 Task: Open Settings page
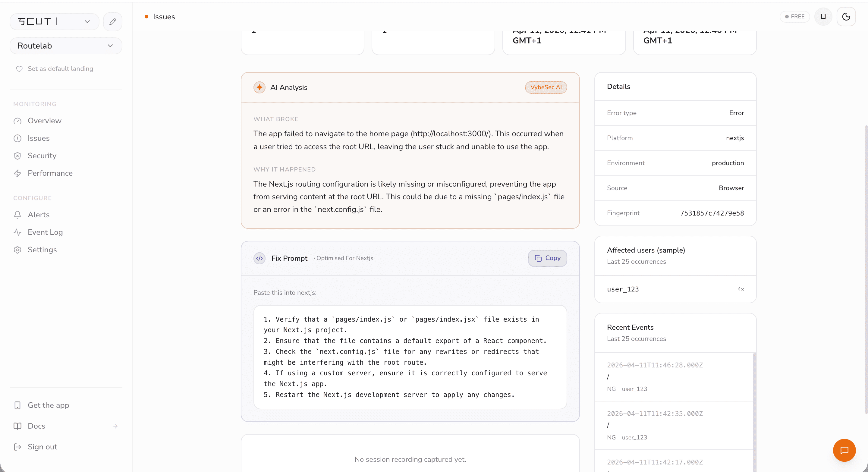[42, 250]
